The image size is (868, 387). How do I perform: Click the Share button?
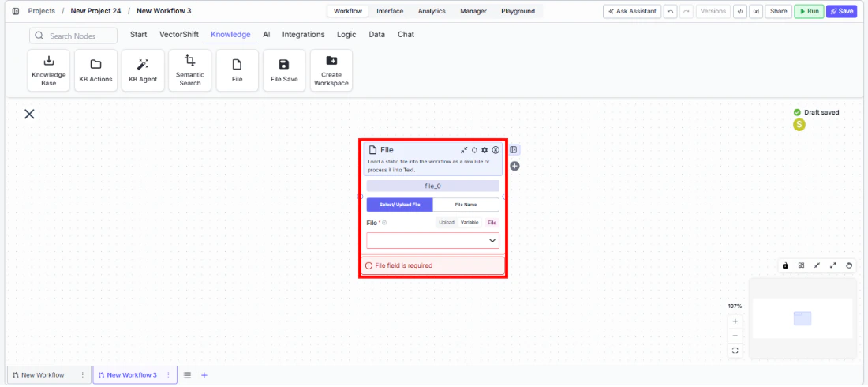coord(778,11)
